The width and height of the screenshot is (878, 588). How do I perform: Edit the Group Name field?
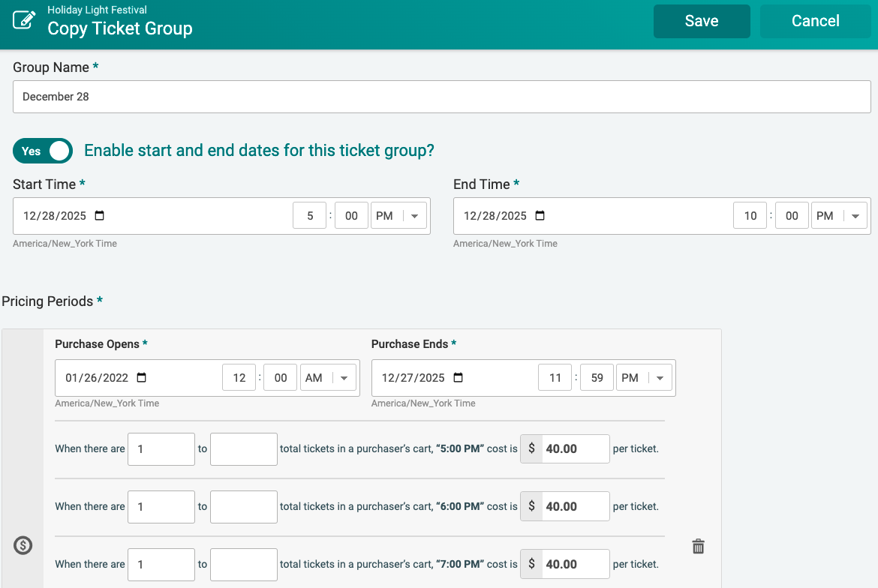pyautogui.click(x=441, y=97)
